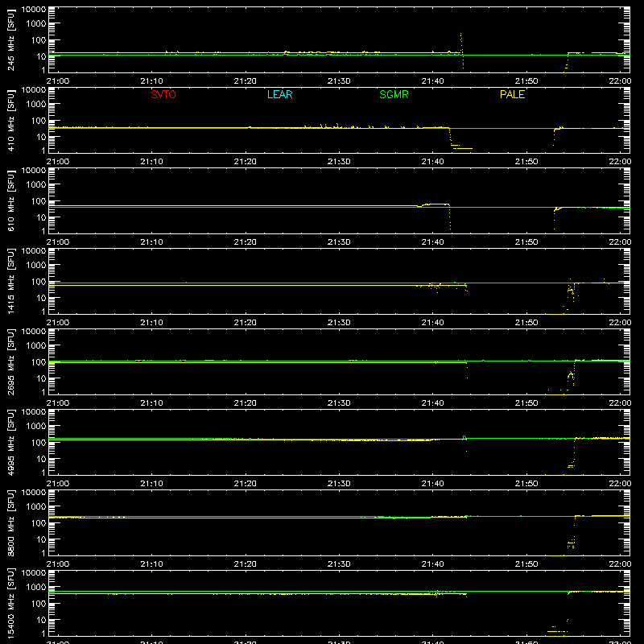Viewport: 644px width, 644px height.
Task: Click 21:00 tick under the 245 MHz panel
Action: point(58,81)
